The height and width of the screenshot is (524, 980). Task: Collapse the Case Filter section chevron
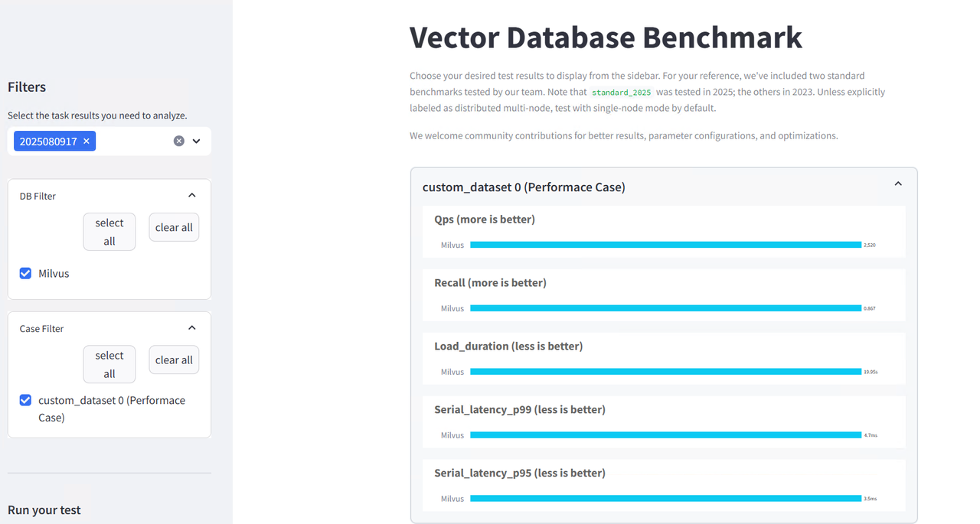[192, 328]
